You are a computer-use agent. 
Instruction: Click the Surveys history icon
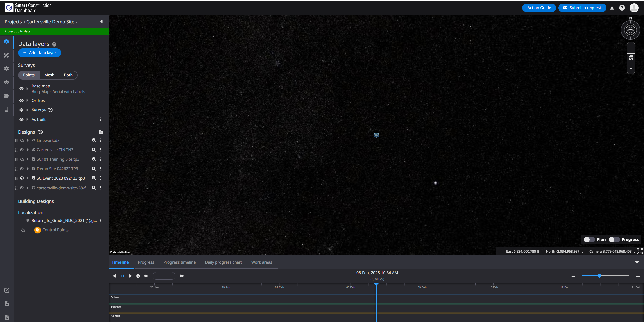[x=50, y=110]
